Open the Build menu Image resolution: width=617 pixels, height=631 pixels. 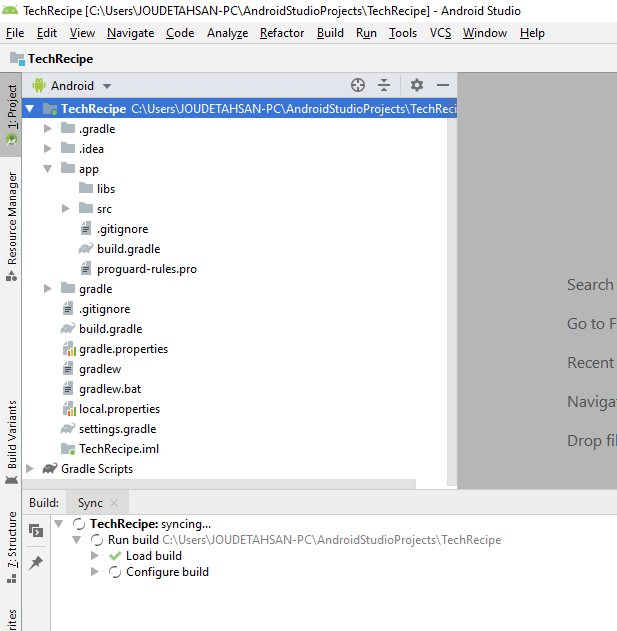330,33
